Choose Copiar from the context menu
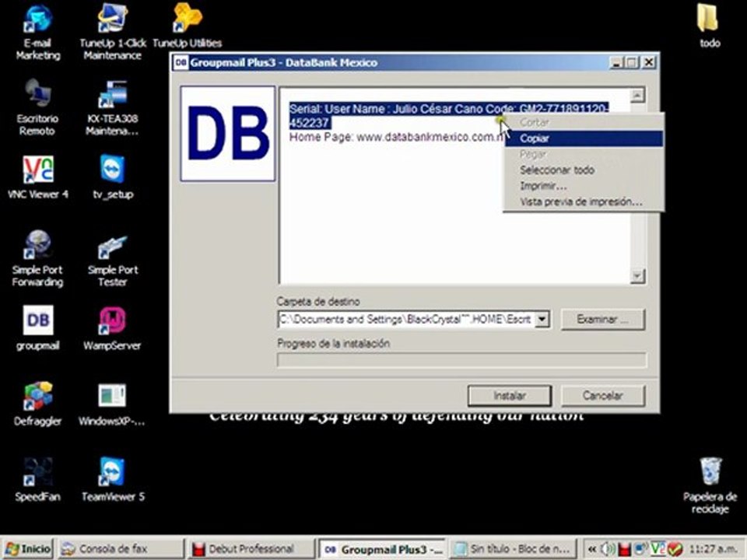This screenshot has width=747, height=560. [x=584, y=138]
